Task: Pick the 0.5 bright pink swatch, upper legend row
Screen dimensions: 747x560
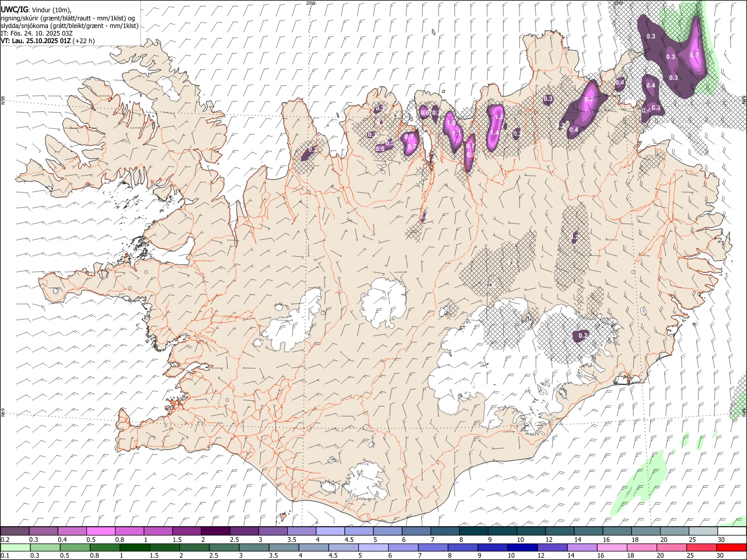Action: [101, 531]
